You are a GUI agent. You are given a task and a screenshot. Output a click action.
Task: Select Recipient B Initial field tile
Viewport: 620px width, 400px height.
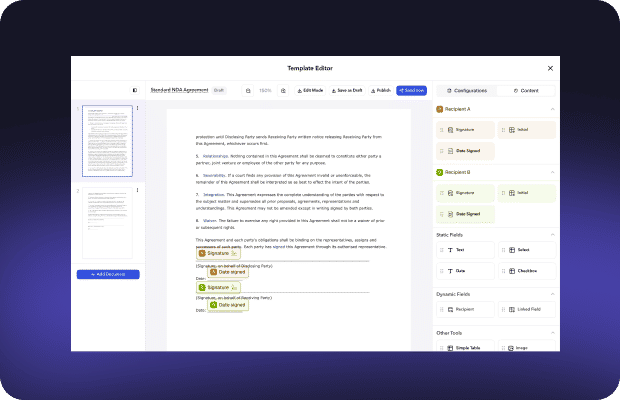point(527,193)
